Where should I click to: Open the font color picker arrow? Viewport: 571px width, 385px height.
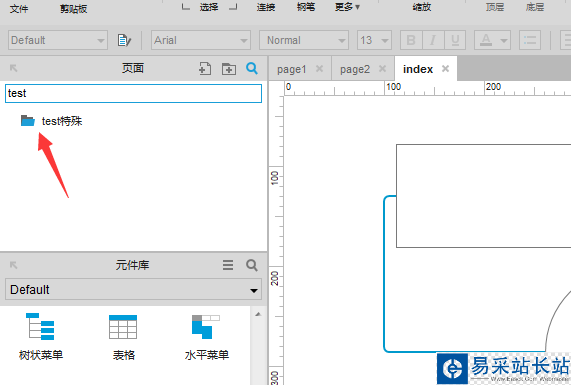click(x=504, y=40)
